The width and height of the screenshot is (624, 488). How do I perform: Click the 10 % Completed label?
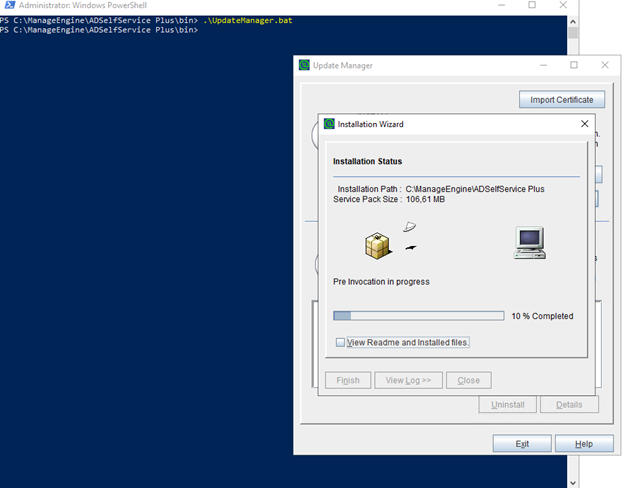(542, 316)
